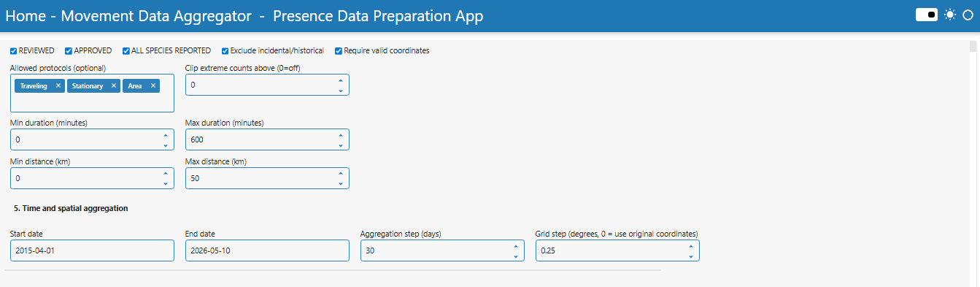The height and width of the screenshot is (287, 980).
Task: Remove the Traveling protocol tag
Action: tap(58, 85)
